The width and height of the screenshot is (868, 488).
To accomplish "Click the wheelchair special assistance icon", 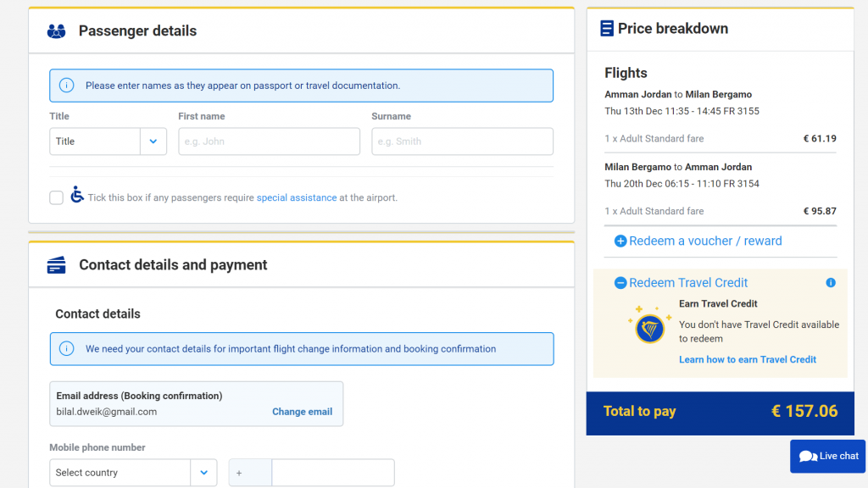I will pos(77,195).
